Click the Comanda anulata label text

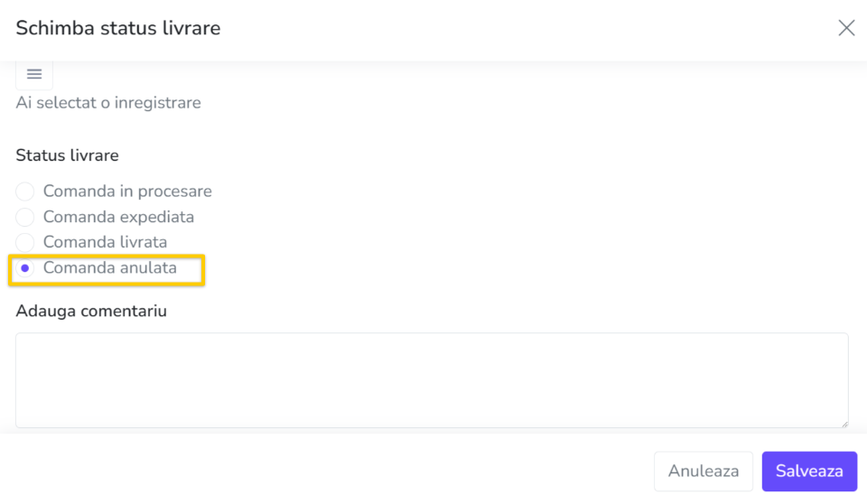click(110, 267)
